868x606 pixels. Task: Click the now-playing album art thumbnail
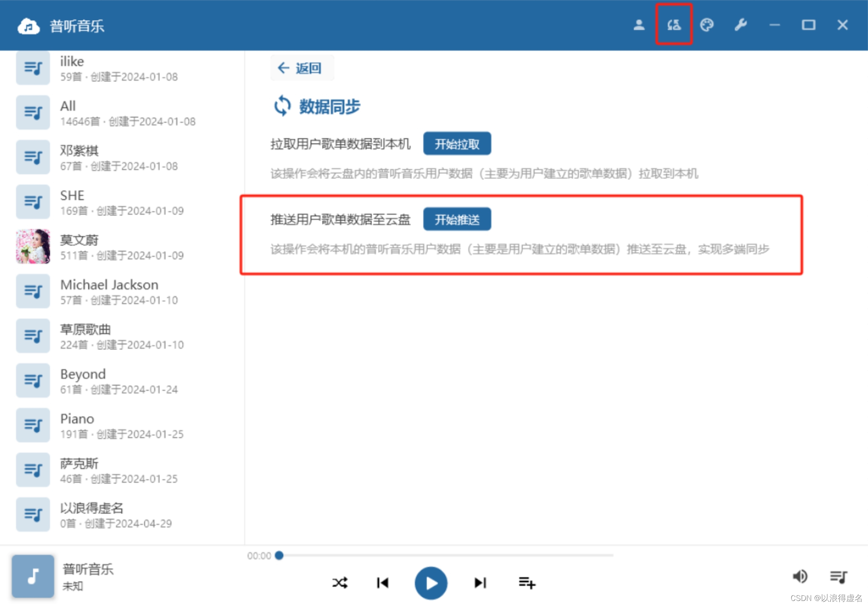33,576
